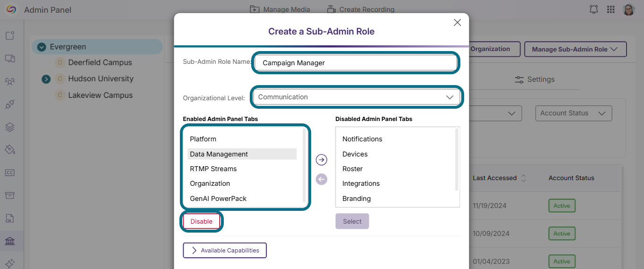This screenshot has width=644, height=269.
Task: Click the Manage Media icon
Action: pos(255,9)
